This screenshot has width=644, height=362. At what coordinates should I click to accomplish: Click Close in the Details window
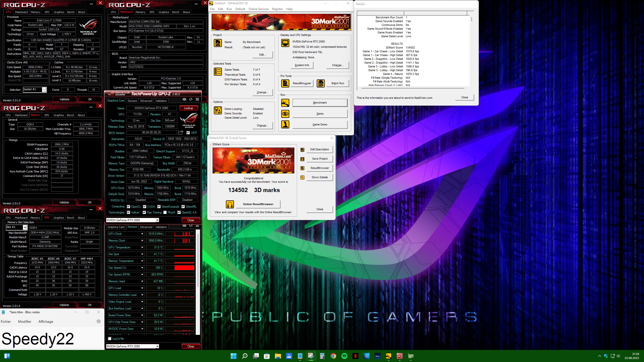(465, 98)
